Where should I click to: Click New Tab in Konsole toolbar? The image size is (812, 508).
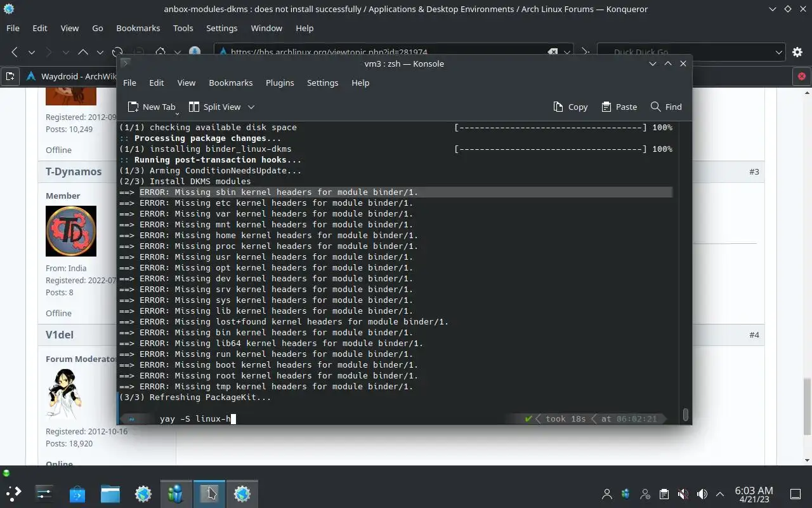151,107
